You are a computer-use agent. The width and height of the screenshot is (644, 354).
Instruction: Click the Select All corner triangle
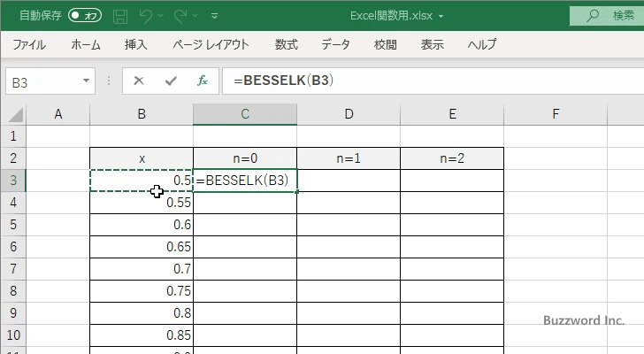point(15,114)
